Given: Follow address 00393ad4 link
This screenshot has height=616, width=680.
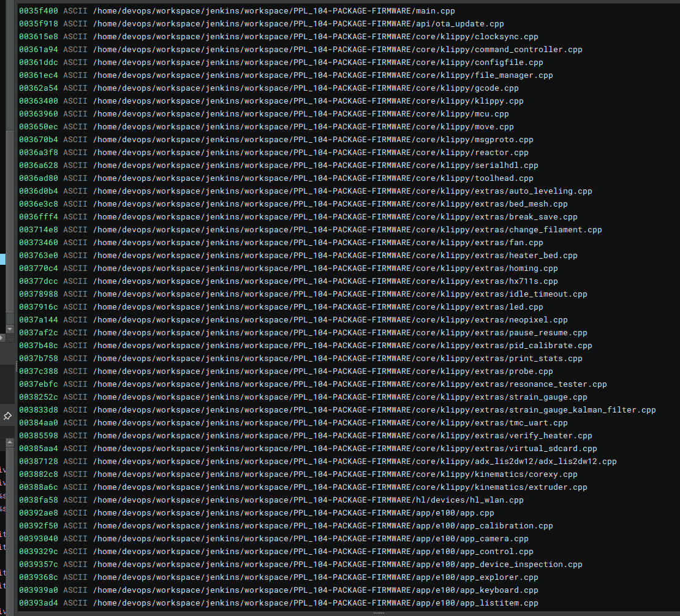Looking at the screenshot, I should pyautogui.click(x=39, y=603).
